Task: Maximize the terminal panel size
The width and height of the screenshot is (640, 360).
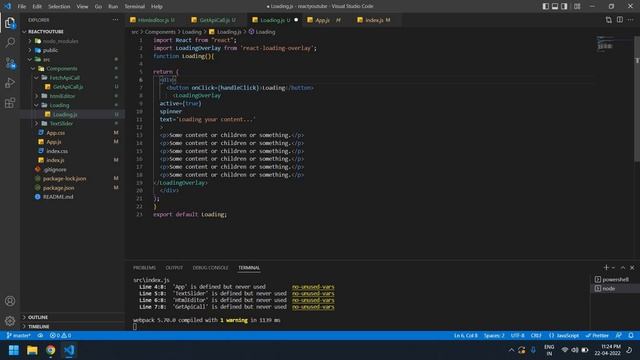Action: [623, 267]
